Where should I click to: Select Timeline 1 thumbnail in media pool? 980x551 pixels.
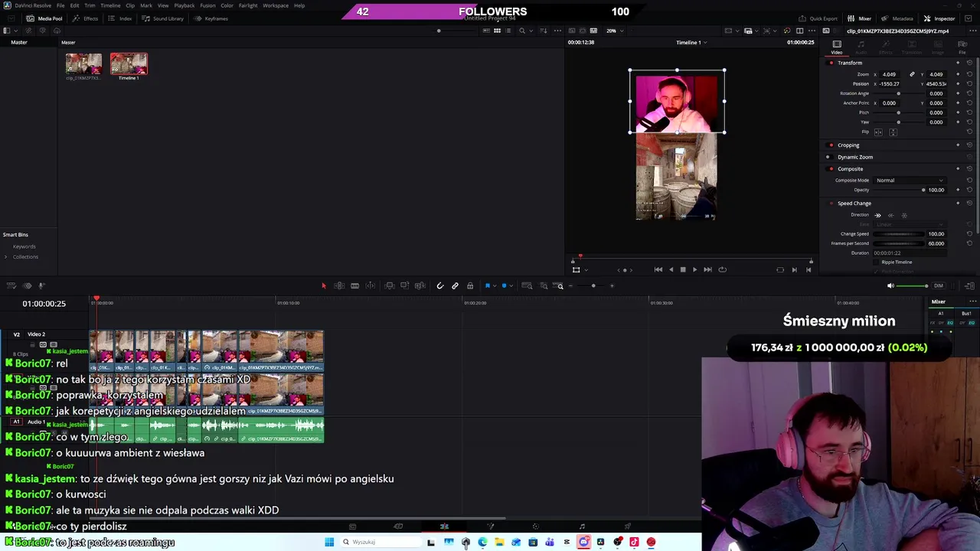(x=129, y=64)
